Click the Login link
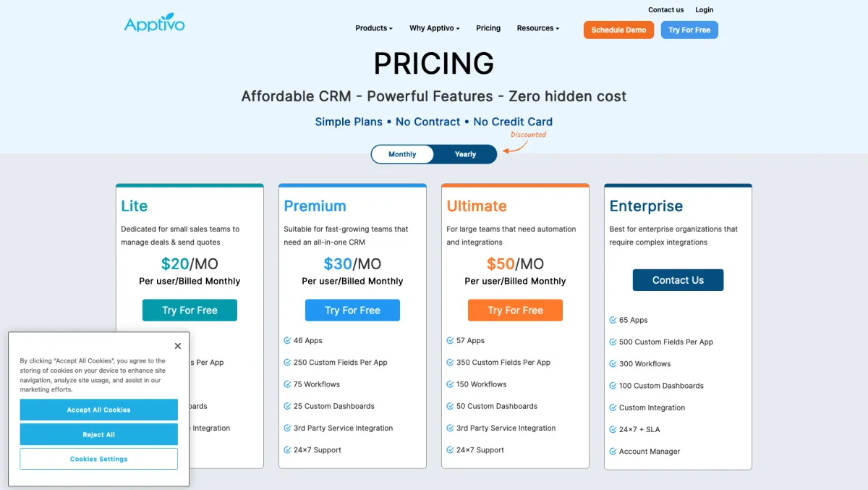The image size is (868, 490). 705,10
